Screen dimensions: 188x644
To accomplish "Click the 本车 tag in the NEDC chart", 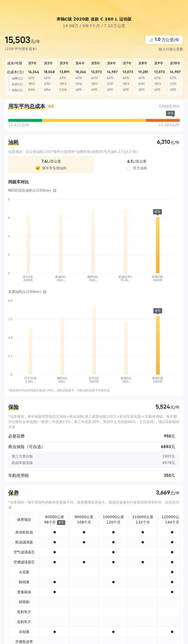I will 157,212.
